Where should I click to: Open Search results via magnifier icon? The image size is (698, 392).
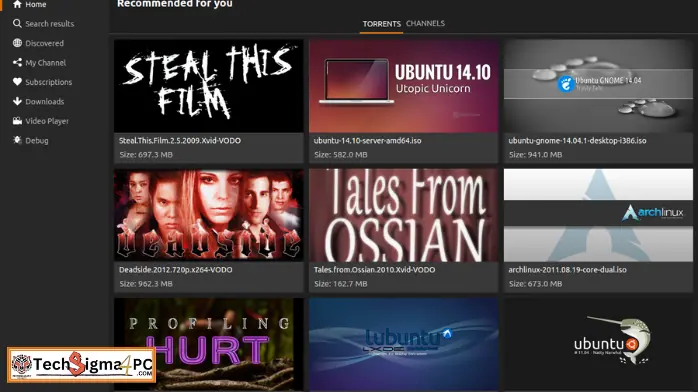17,24
